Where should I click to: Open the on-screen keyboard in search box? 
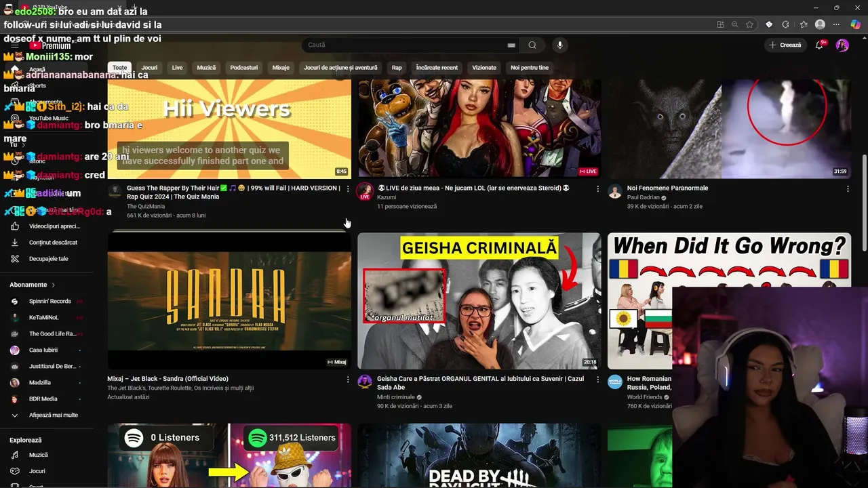coord(511,45)
